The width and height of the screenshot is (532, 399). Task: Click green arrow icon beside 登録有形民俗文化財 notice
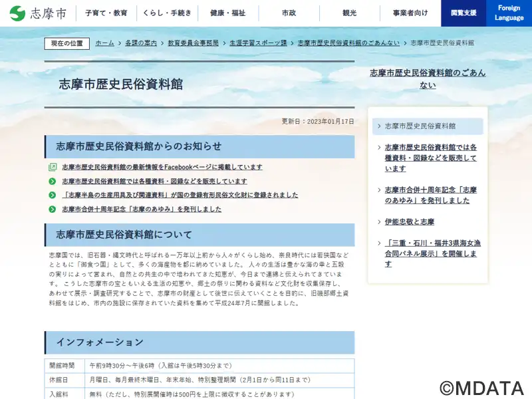53,196
